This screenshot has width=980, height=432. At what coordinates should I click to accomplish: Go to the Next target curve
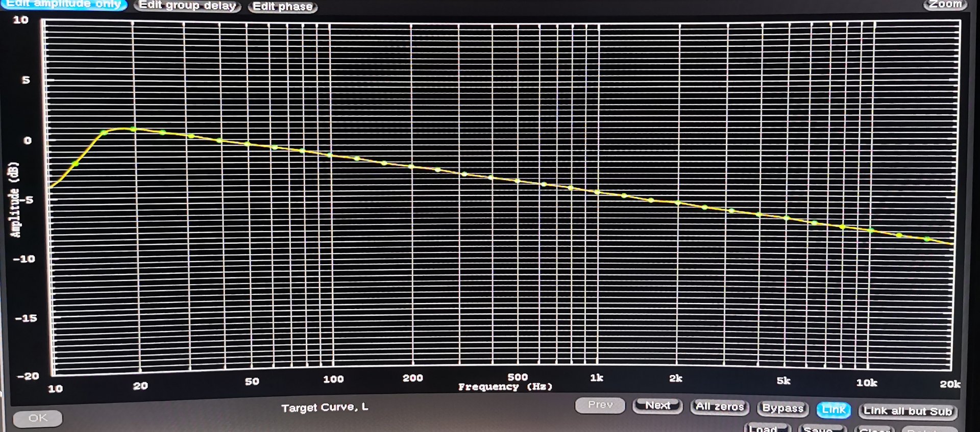(657, 405)
